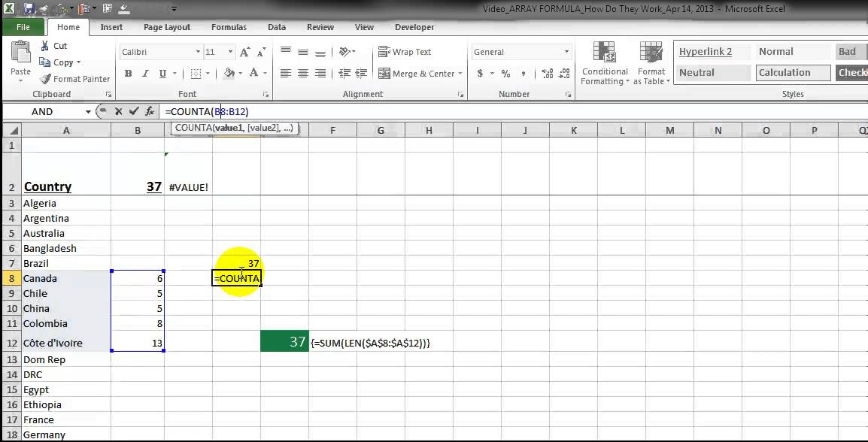Screen dimensions: 868x442
Task: Open the Name Box dropdown arrow
Action: 87,112
